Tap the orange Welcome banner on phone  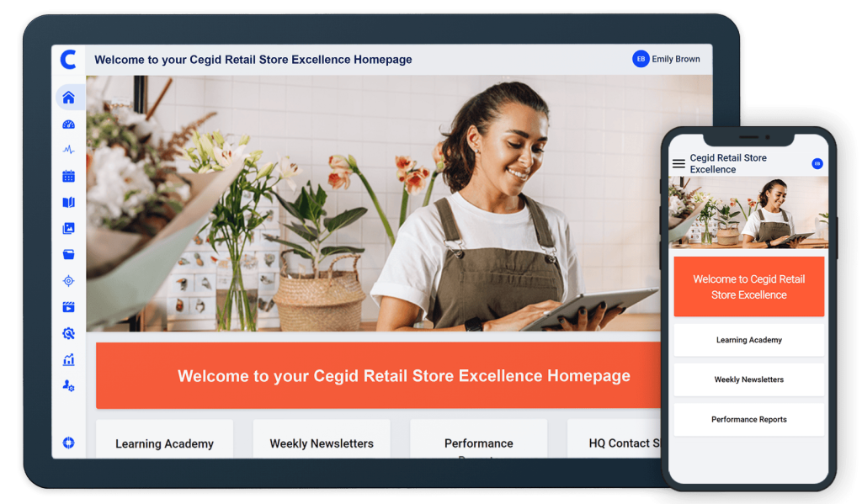(x=748, y=286)
